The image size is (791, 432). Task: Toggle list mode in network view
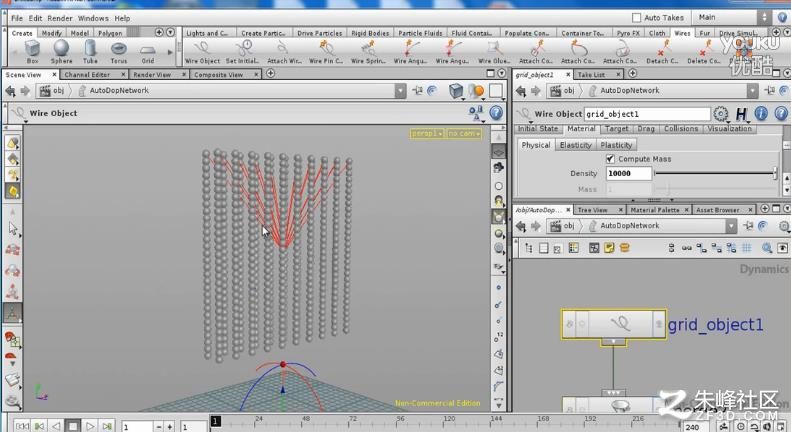click(x=543, y=248)
